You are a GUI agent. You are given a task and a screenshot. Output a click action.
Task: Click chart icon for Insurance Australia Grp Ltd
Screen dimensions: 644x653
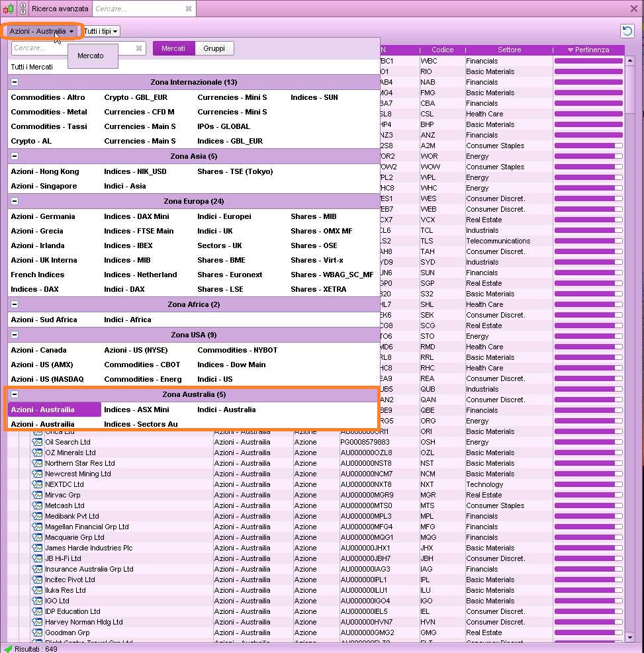38,569
